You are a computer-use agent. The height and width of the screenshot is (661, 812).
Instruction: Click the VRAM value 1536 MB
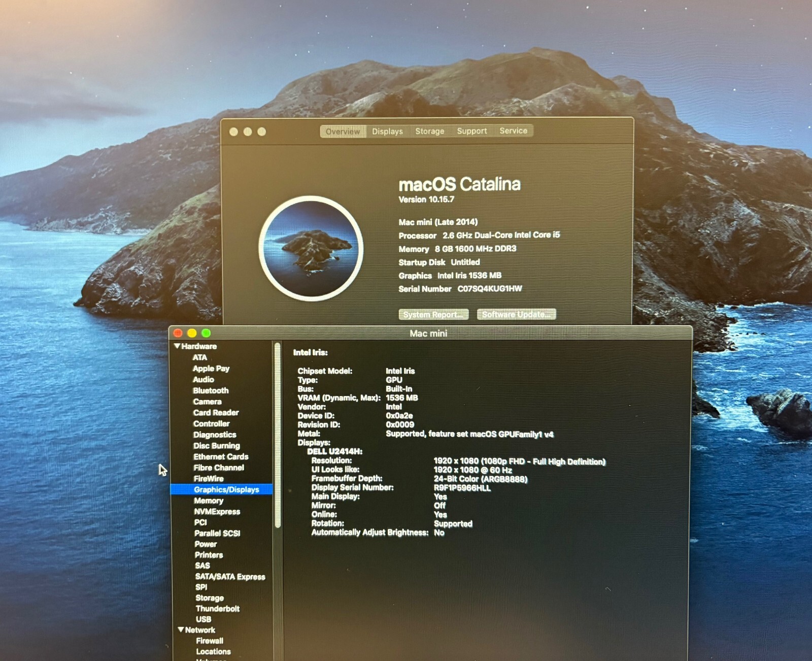pyautogui.click(x=402, y=398)
